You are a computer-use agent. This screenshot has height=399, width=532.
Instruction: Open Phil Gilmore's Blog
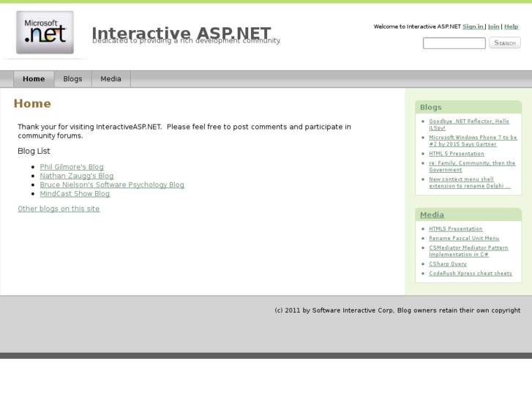coord(72,167)
